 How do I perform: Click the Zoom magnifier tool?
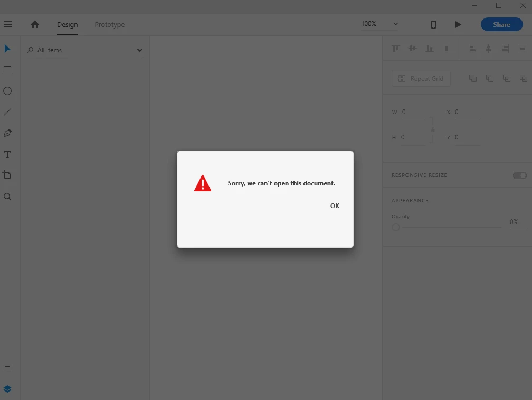(x=7, y=197)
